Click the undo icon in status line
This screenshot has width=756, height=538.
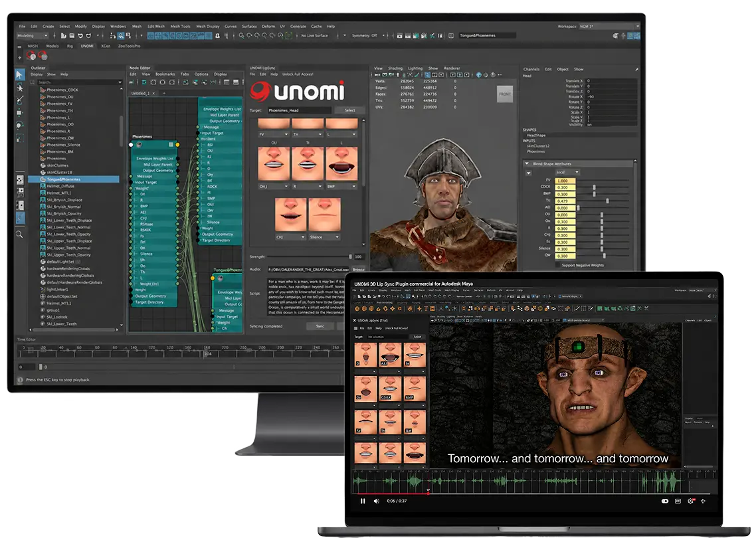[x=80, y=36]
